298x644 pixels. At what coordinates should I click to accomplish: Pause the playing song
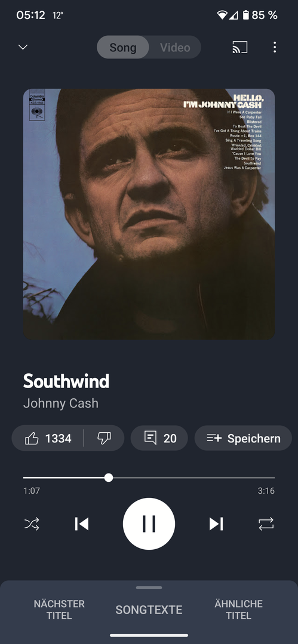(149, 524)
